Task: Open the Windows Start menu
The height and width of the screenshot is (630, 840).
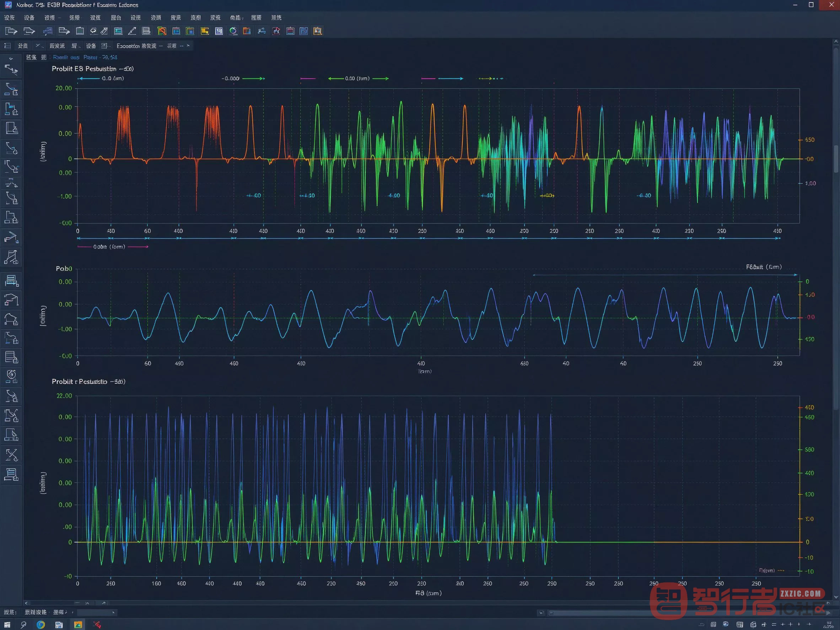Action: [7, 625]
